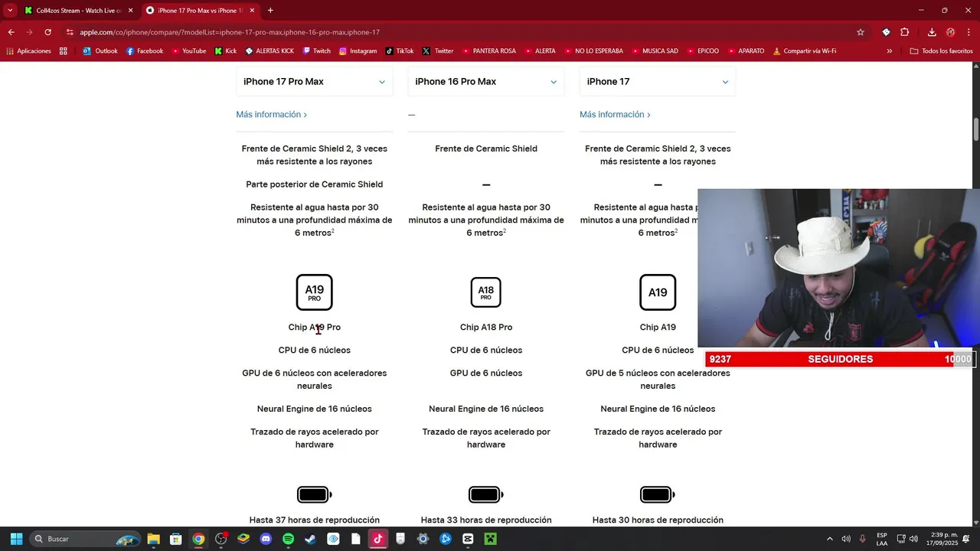
Task: Open the MUSICA SAD bookmark
Action: 655,51
